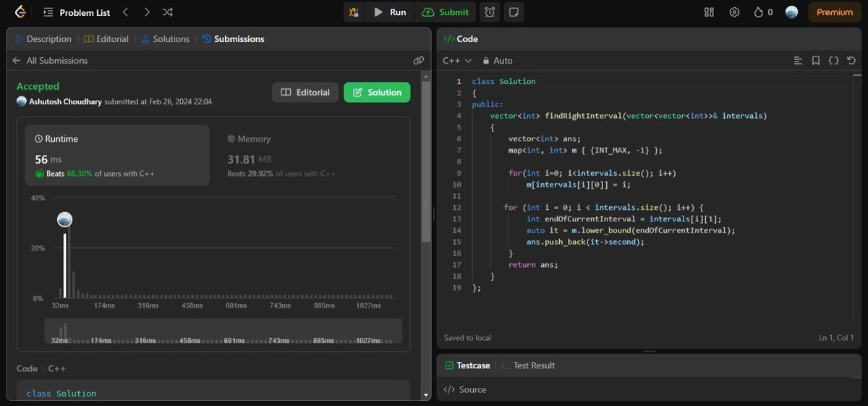Click highlighted white bar in runtime chart
The width and height of the screenshot is (868, 406).
[x=64, y=266]
